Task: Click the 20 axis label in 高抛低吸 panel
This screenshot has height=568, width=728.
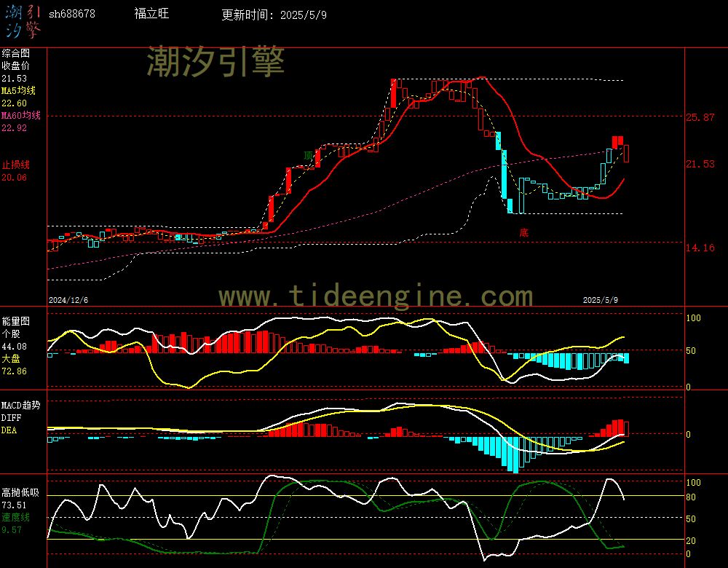Action: (x=691, y=541)
